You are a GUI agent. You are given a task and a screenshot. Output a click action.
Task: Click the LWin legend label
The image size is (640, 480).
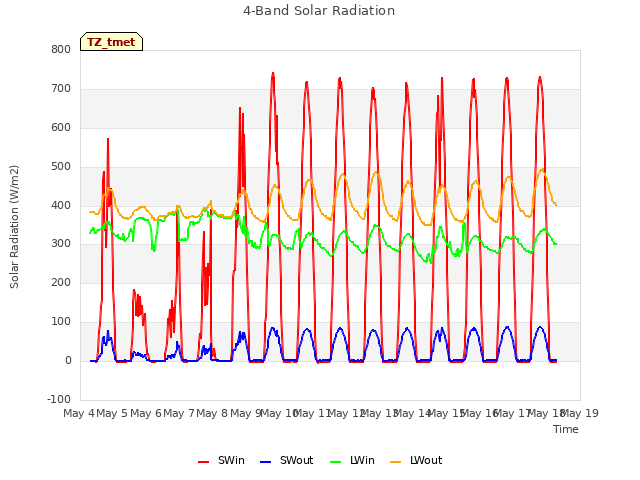tap(362, 460)
